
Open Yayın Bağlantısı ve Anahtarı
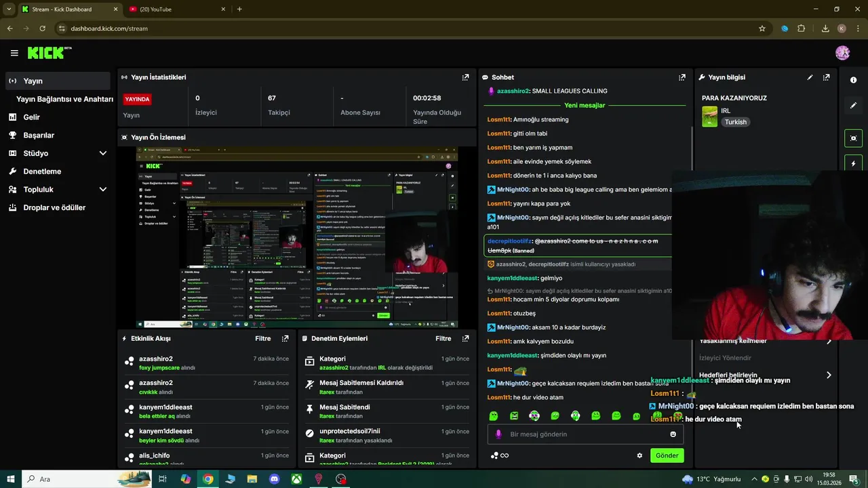tap(64, 99)
